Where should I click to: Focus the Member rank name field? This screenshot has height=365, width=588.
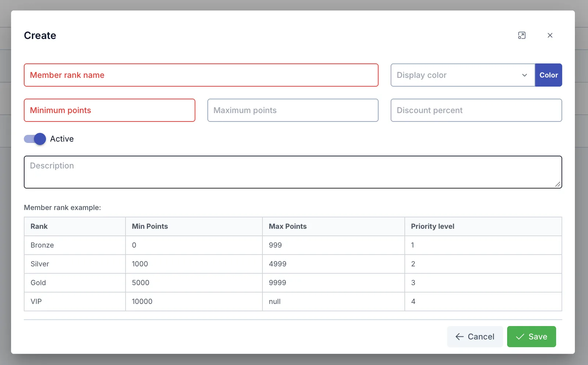201,75
